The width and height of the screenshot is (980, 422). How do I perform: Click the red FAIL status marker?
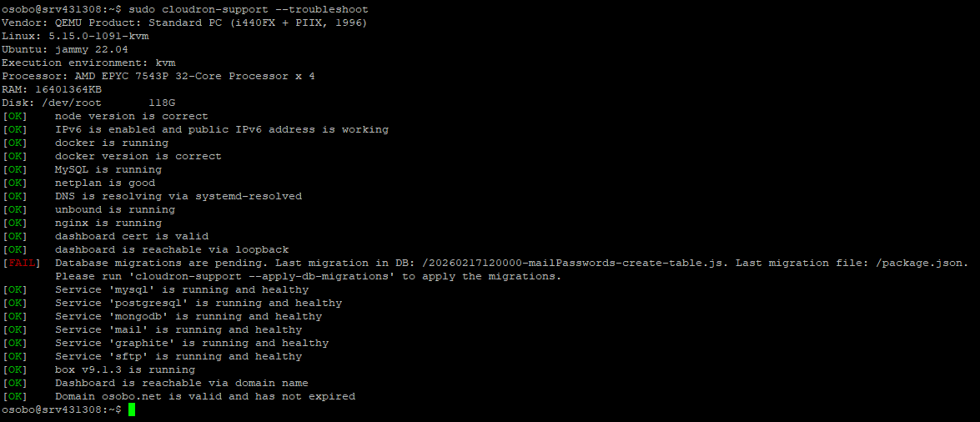[x=18, y=263]
